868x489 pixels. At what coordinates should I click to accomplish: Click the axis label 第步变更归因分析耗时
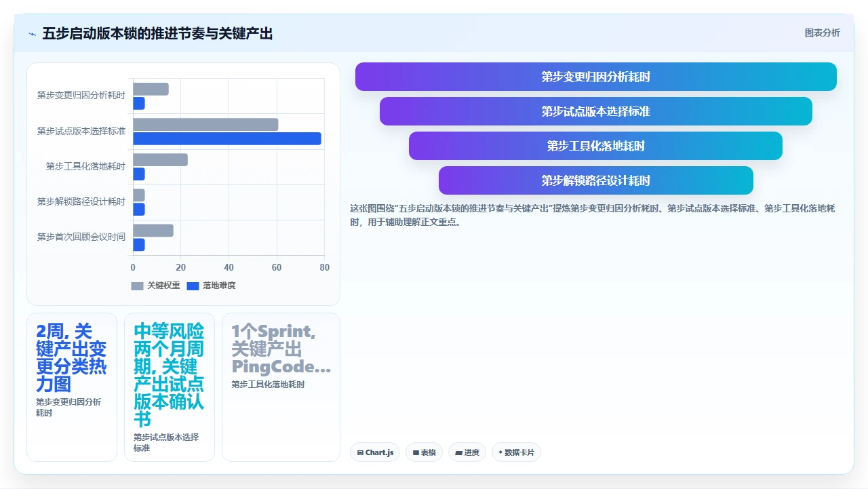point(81,96)
